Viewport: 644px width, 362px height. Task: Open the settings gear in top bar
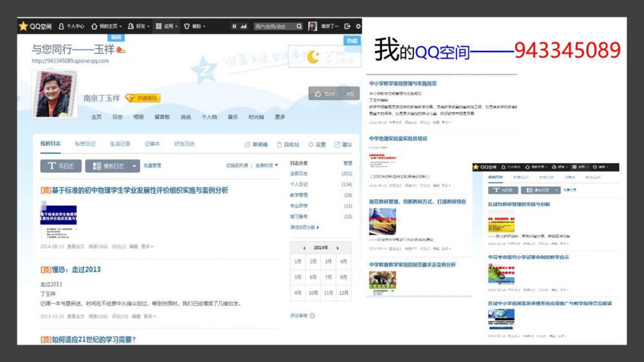pos(358,26)
